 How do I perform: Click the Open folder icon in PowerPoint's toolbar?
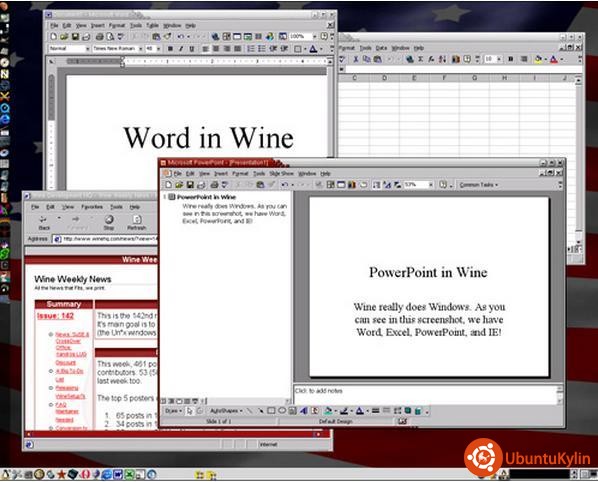point(179,185)
